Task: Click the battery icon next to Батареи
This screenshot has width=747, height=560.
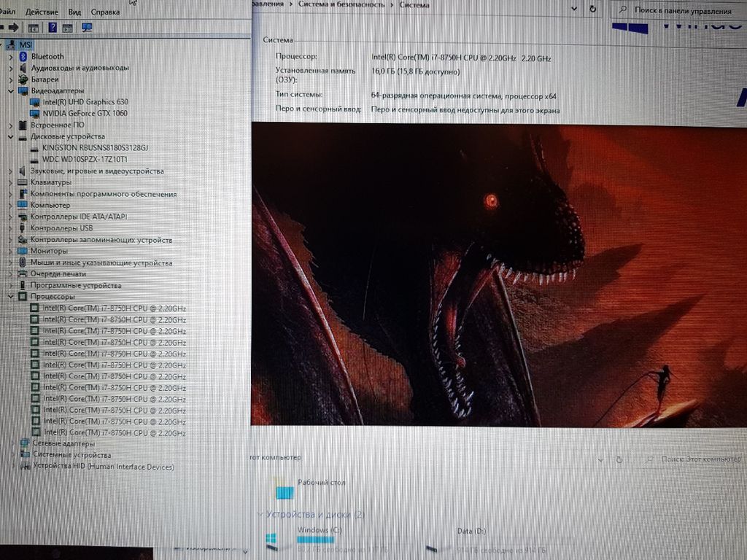Action: point(23,79)
